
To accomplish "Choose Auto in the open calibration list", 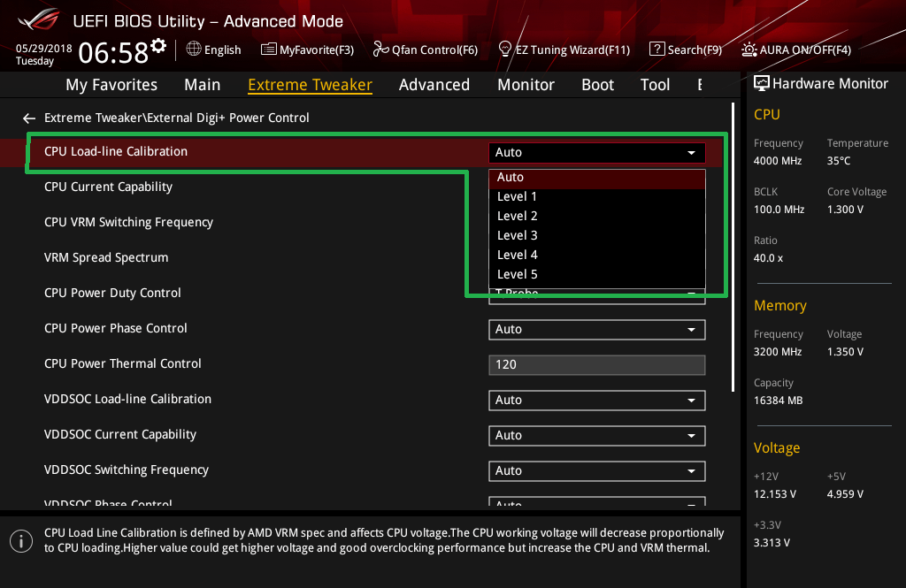I will (x=597, y=178).
